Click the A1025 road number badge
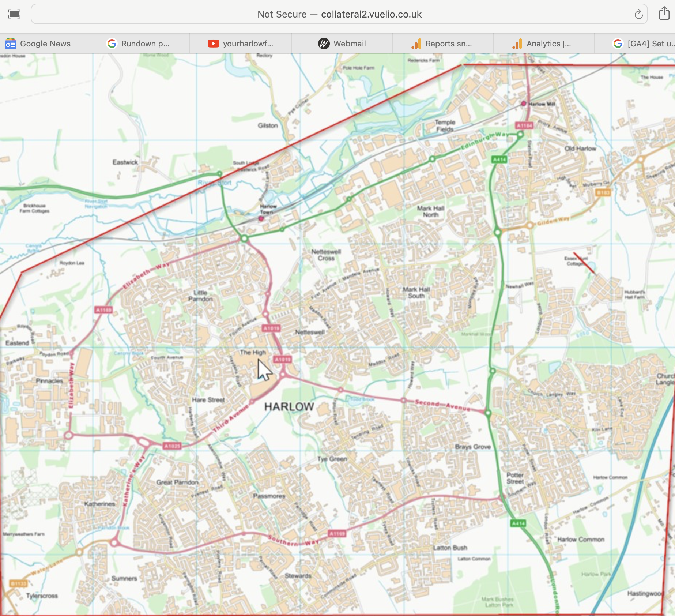675x616 pixels. pos(172,446)
